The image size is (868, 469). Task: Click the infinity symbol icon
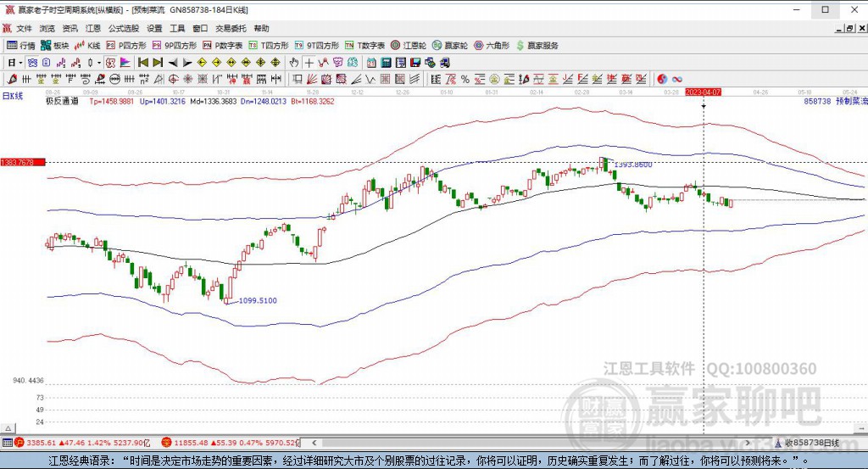point(677,79)
